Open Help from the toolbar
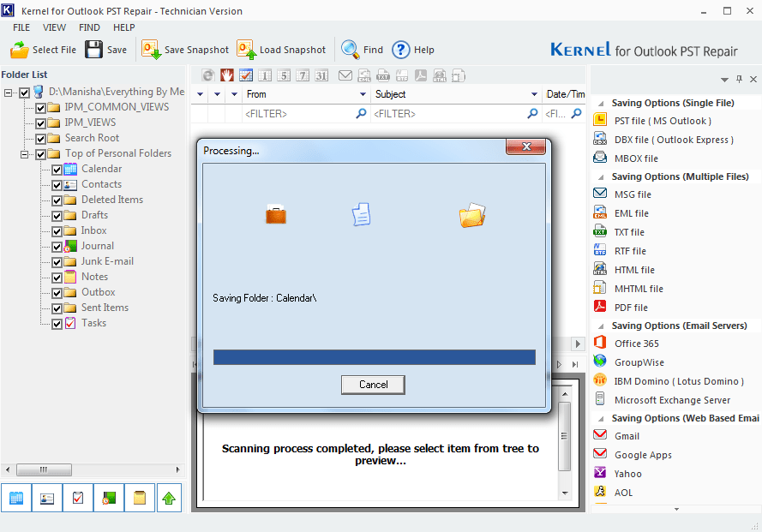 coord(401,50)
